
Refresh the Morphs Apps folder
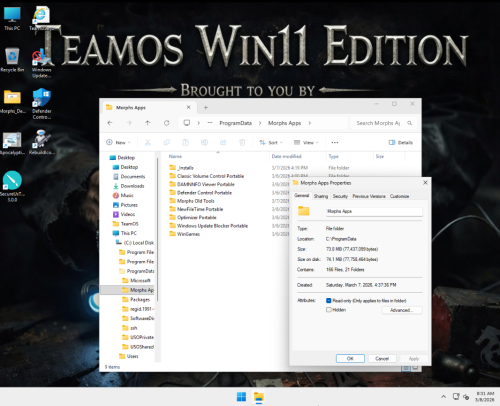(x=166, y=123)
